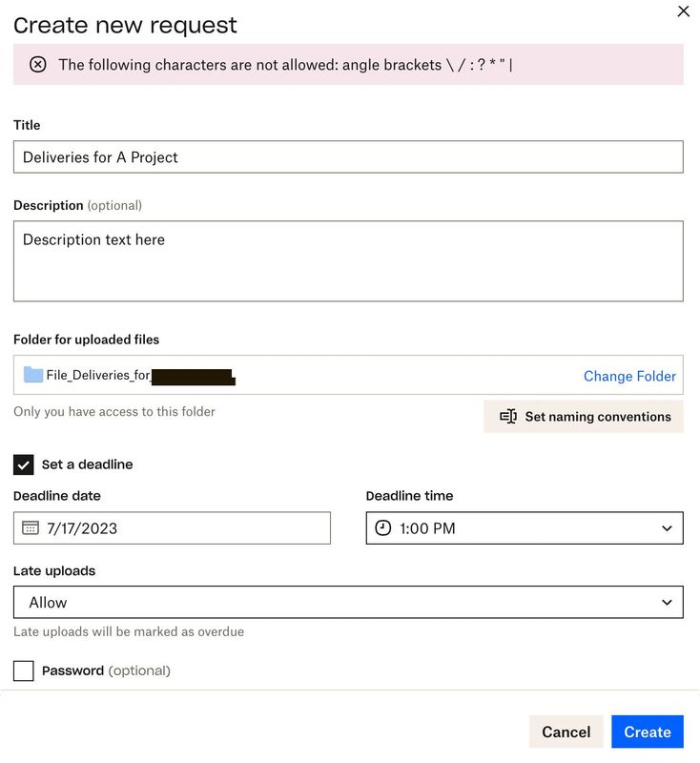Screen dimensions: 700x763
Task: Open the Late uploads dropdown set to Allow
Action: pyautogui.click(x=350, y=602)
